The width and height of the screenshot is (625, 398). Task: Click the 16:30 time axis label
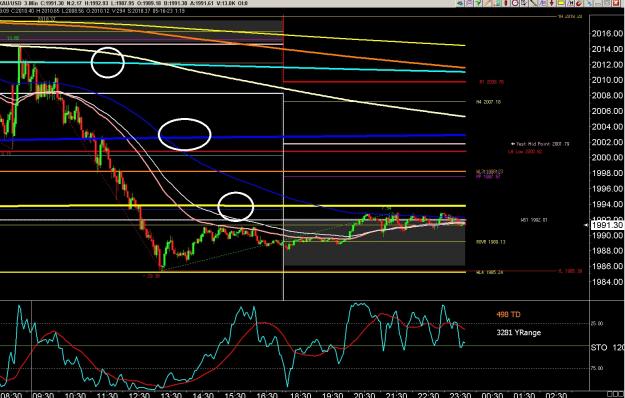pos(267,395)
